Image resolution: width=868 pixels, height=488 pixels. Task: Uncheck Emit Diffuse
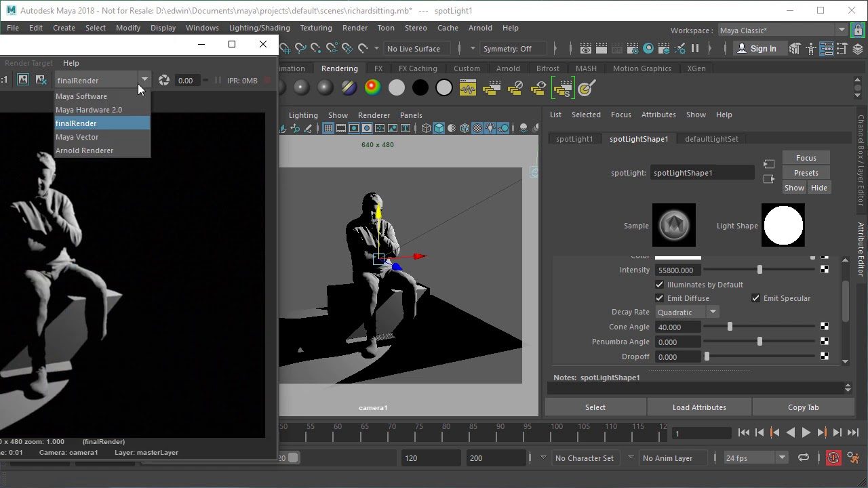click(x=659, y=298)
